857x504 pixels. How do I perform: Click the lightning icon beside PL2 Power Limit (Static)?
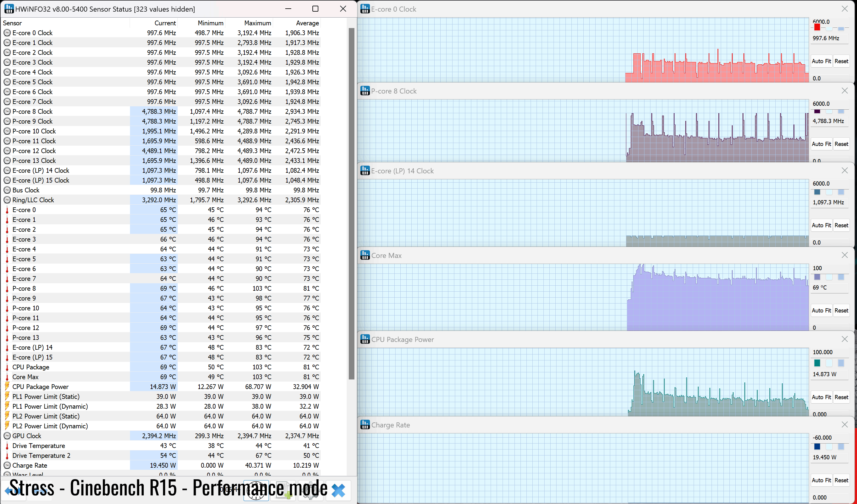pos(7,416)
